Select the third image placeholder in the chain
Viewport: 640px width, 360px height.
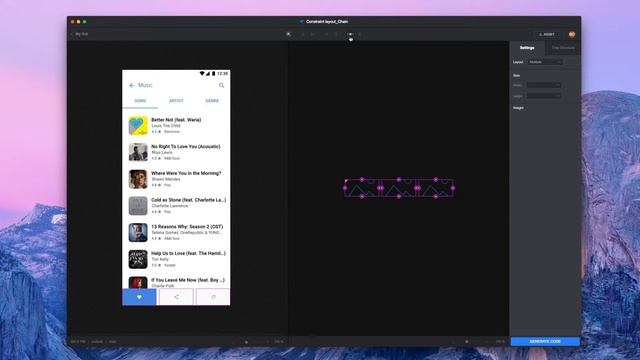(436, 188)
